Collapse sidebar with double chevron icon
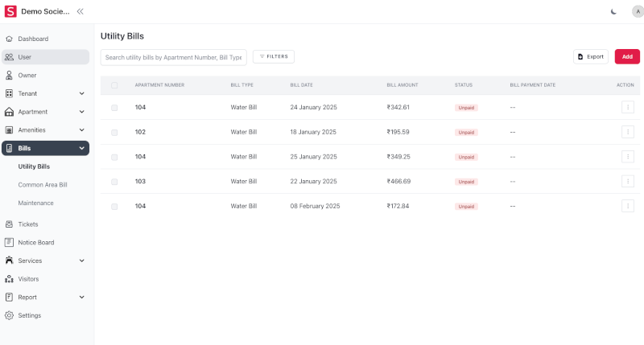Screen dimensions: 644x345 (80, 11)
